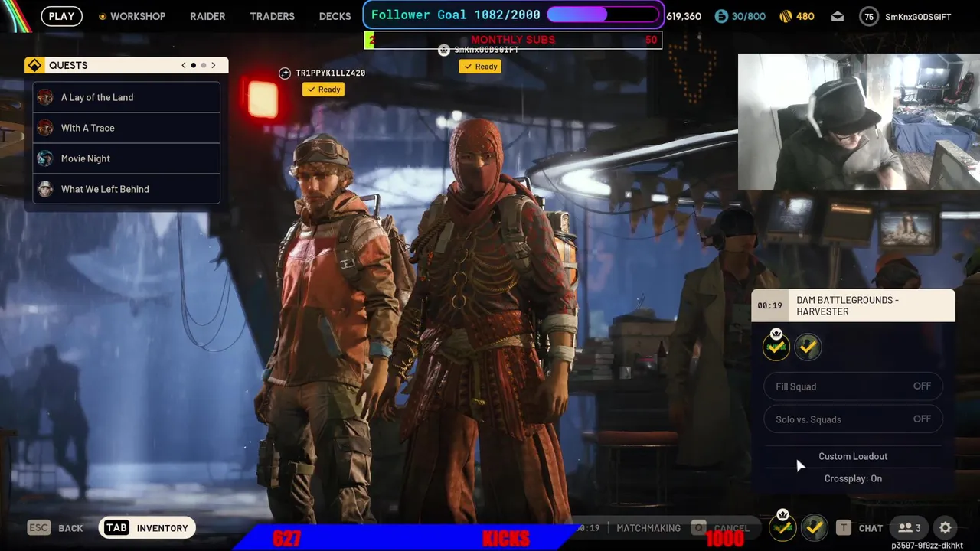Open the DECKS tab

(x=335, y=16)
